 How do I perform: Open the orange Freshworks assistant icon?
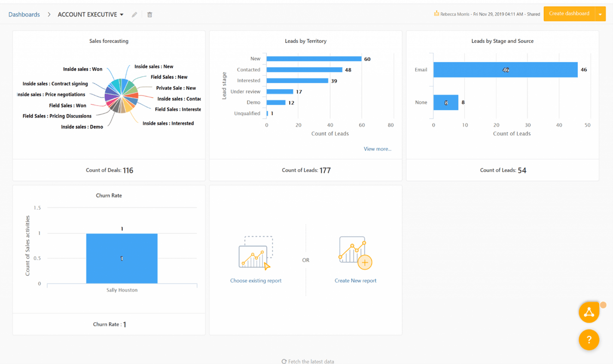click(x=589, y=312)
